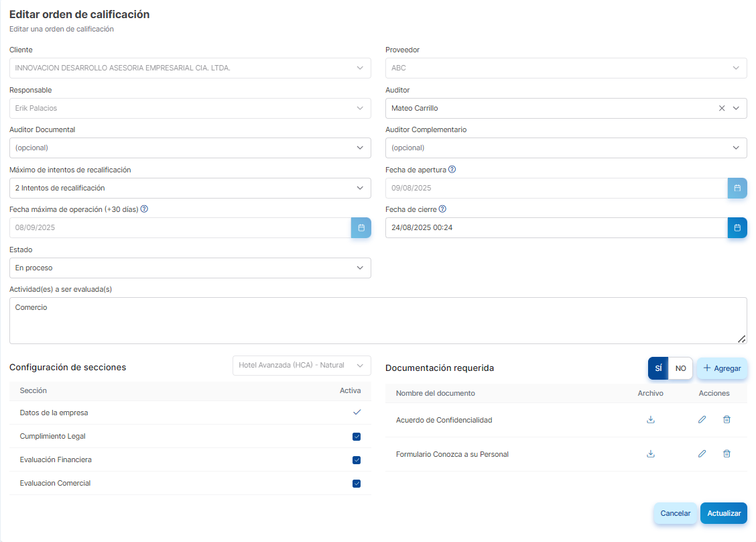Uncheck the Cumplimiento Legal section
The width and height of the screenshot is (756, 542).
(357, 437)
